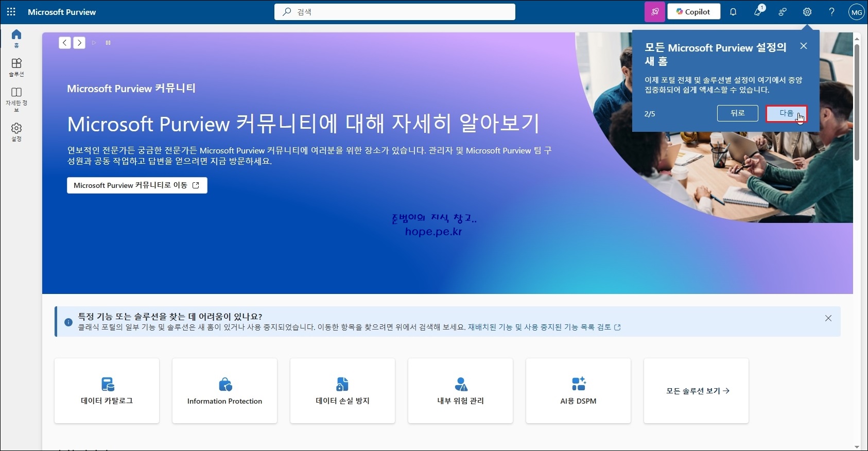Close the settings tour popup
Image resolution: width=868 pixels, height=451 pixels.
click(803, 46)
